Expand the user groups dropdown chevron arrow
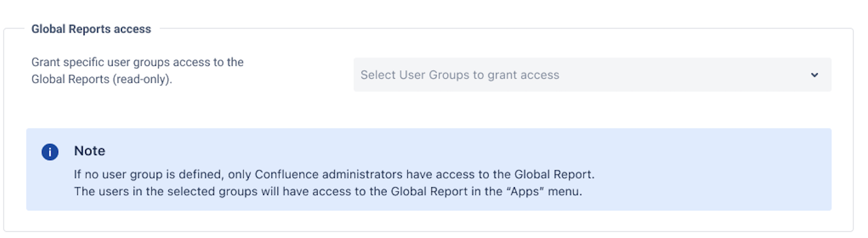This screenshot has height=238, width=868. 814,75
